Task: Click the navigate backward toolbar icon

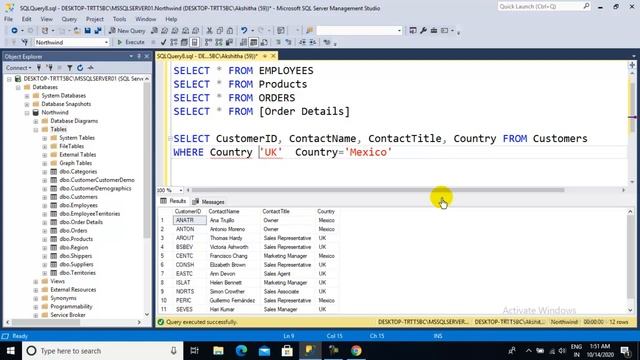Action: [14, 31]
